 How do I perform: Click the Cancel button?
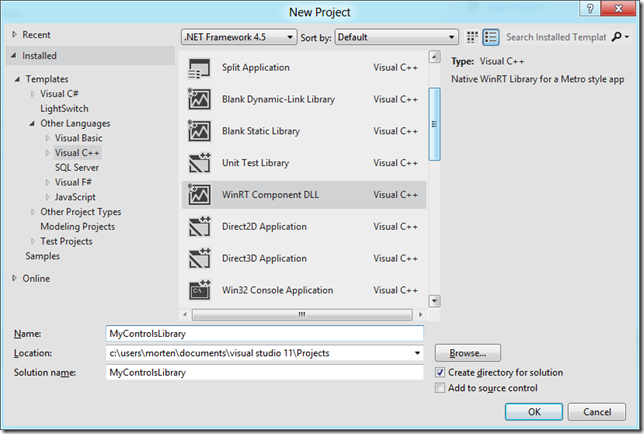(597, 412)
